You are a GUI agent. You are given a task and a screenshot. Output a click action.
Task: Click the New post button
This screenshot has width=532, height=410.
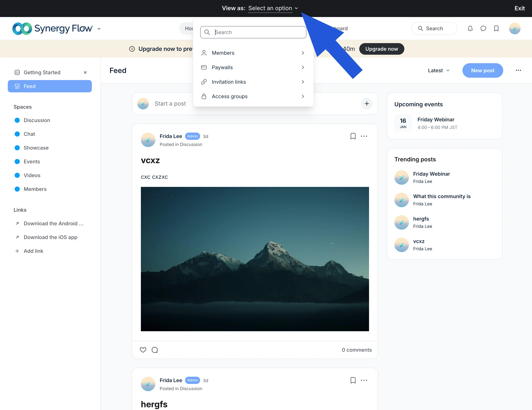482,70
